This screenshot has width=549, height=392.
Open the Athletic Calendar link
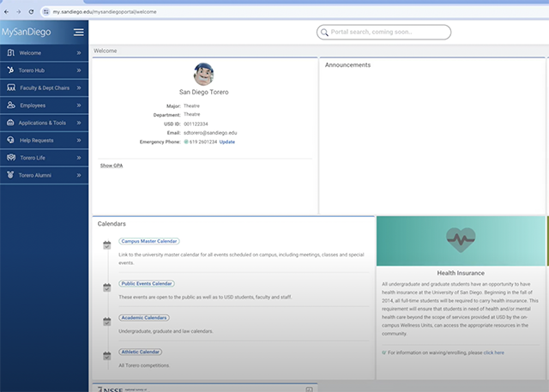click(x=141, y=352)
